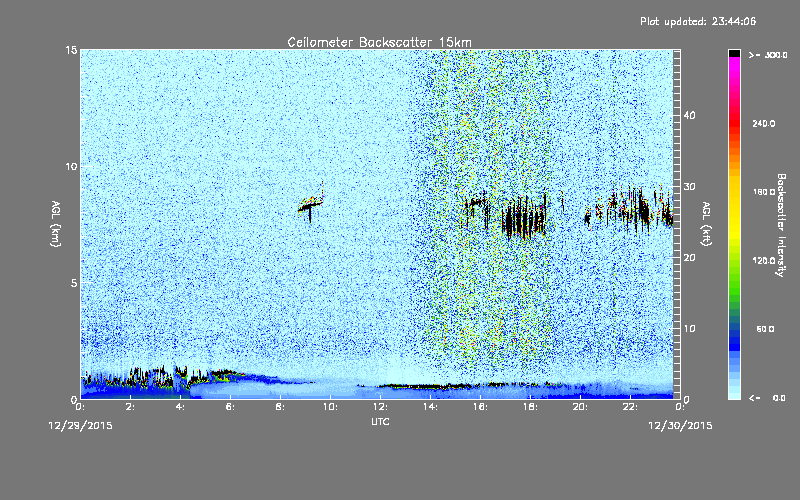This screenshot has width=800, height=500.
Task: Click the start date label 12/29/2015
Action: [x=81, y=426]
